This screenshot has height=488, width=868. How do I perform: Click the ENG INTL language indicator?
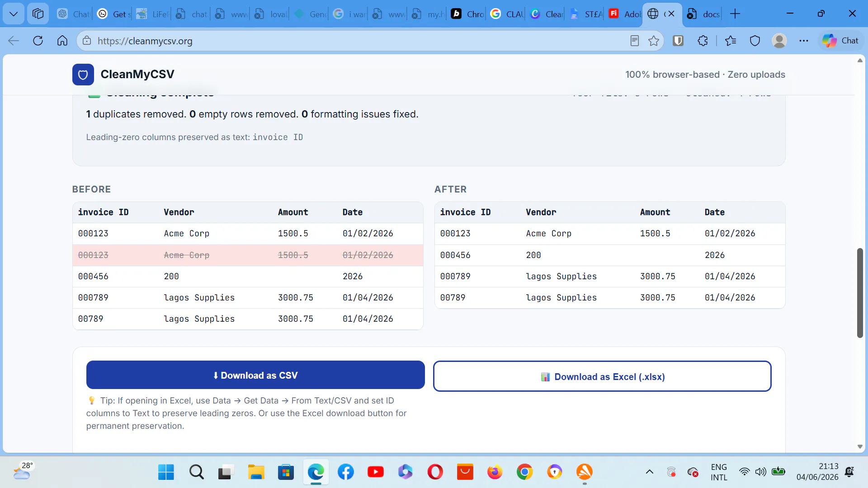click(x=719, y=472)
